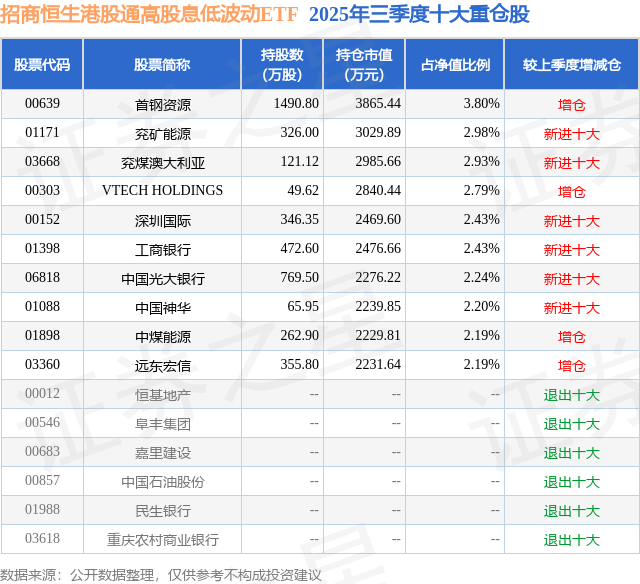This screenshot has height=584, width=640.
Task: Select stock code 06818
Action: point(42,278)
